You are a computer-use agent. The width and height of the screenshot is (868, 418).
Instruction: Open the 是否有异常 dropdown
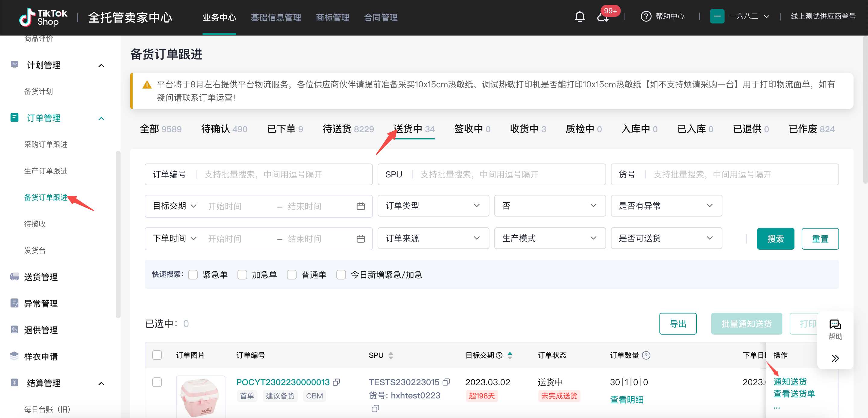coord(666,205)
